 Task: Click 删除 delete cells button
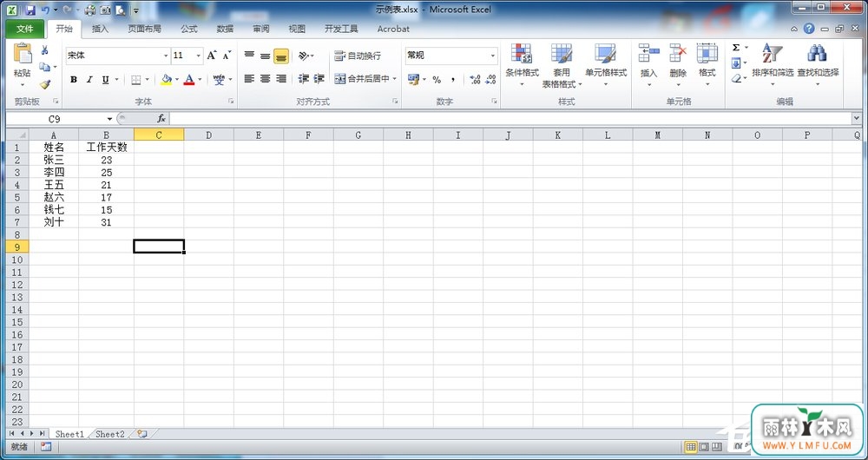[x=678, y=65]
